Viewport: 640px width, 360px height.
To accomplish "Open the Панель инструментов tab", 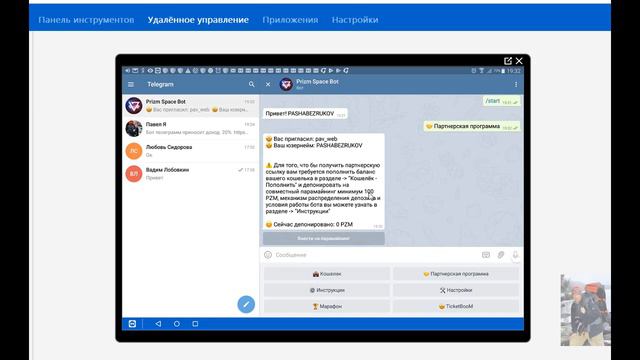I will [86, 20].
